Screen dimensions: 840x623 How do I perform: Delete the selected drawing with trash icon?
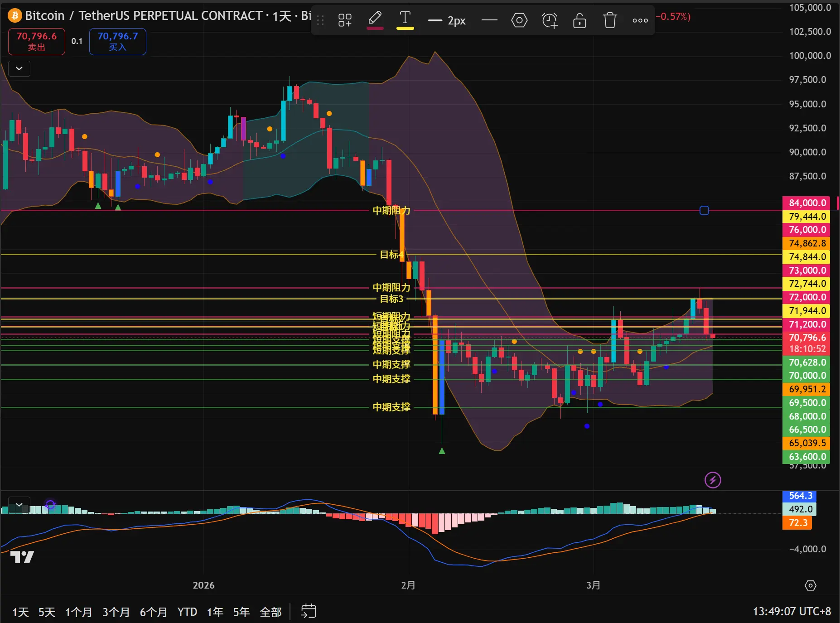tap(610, 20)
